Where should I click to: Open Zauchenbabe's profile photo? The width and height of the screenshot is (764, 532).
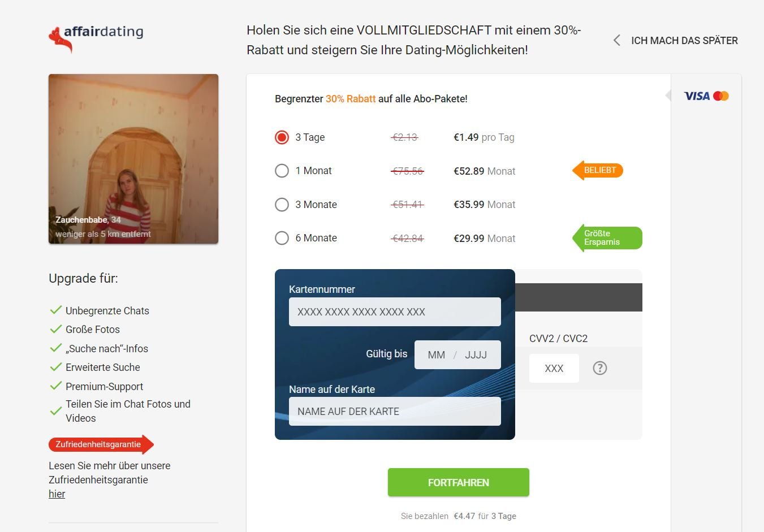(133, 159)
